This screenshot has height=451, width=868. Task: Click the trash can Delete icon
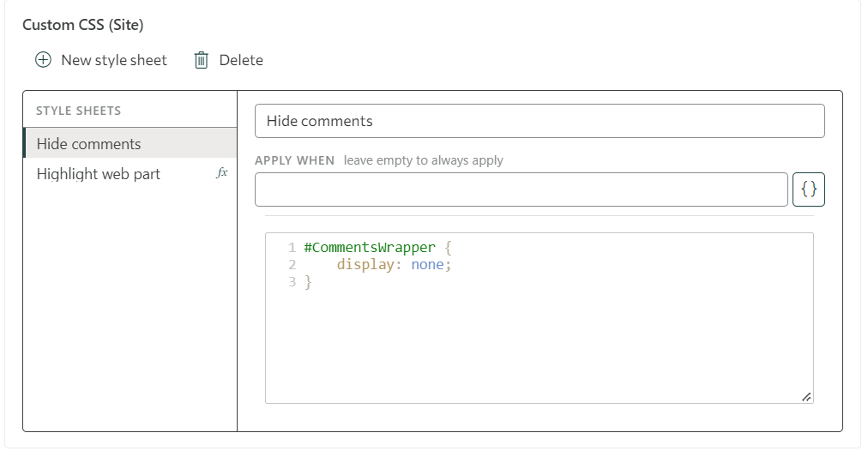(x=201, y=60)
